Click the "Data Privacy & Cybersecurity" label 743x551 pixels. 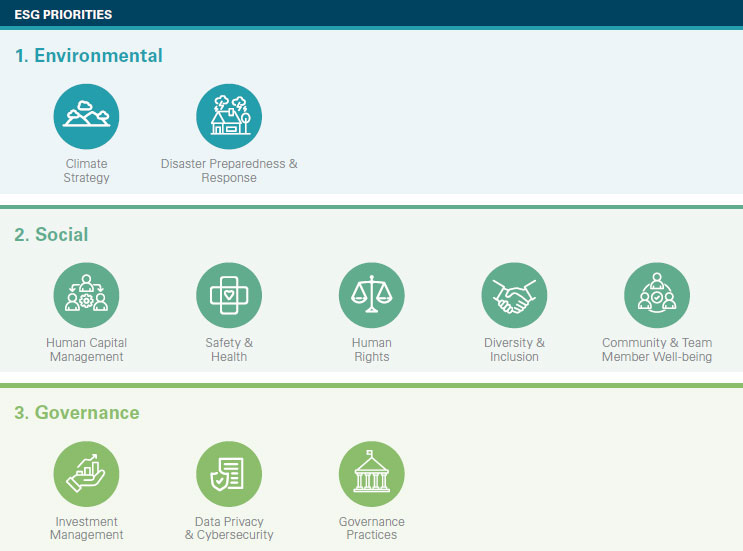[229, 528]
